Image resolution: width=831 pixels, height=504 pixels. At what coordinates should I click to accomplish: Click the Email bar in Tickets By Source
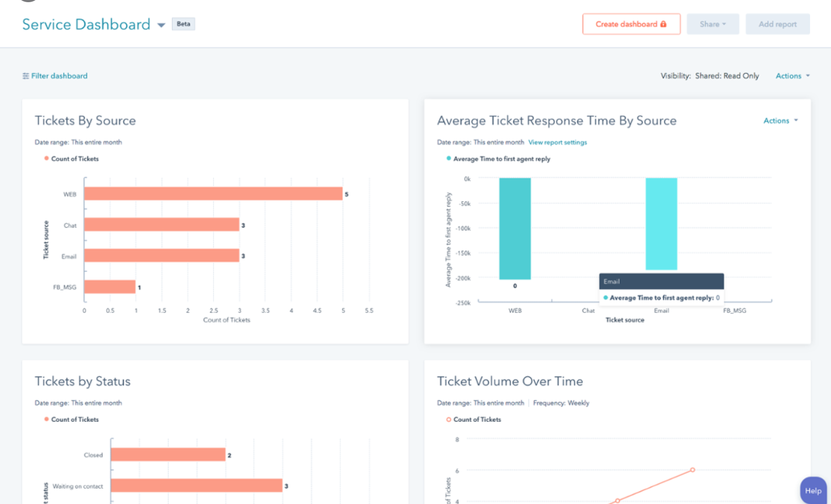tap(162, 255)
